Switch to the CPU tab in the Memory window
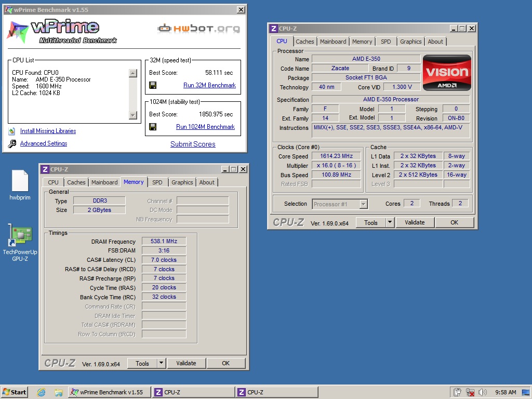Image resolution: width=532 pixels, height=399 pixels. (x=54, y=182)
